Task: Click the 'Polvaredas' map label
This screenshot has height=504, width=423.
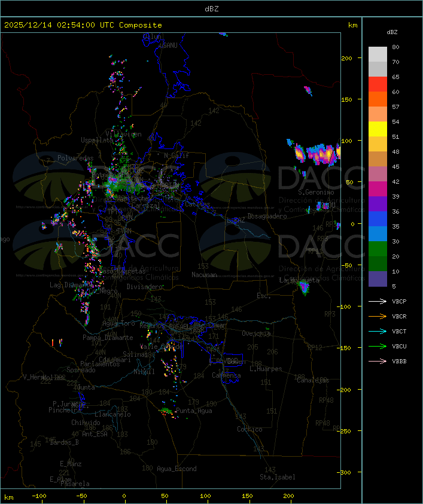Action: tap(75, 158)
